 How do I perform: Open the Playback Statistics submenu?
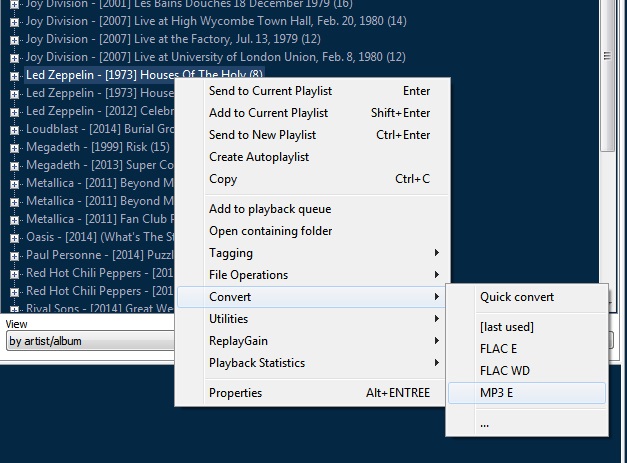(312, 363)
